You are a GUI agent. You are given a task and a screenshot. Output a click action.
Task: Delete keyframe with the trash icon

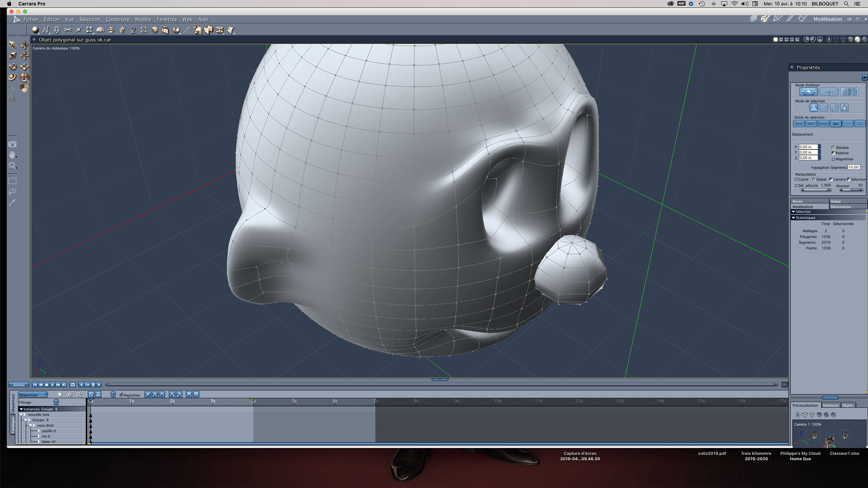click(x=93, y=385)
